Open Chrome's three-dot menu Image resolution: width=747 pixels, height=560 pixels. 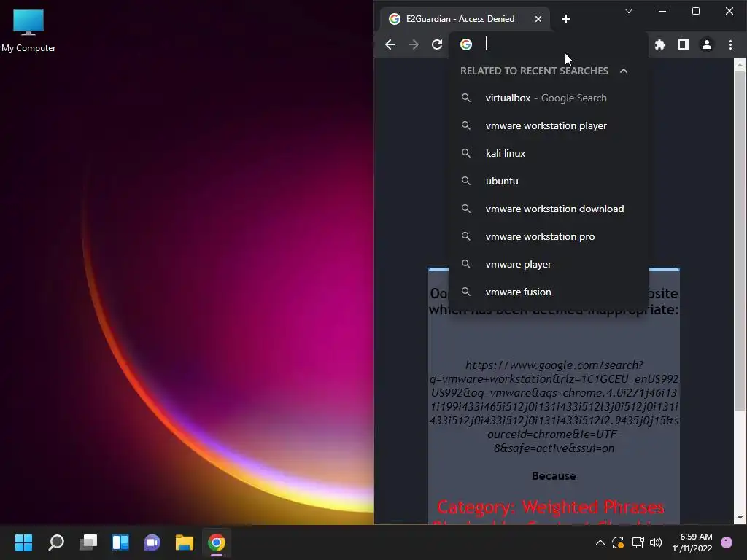pyautogui.click(x=730, y=44)
